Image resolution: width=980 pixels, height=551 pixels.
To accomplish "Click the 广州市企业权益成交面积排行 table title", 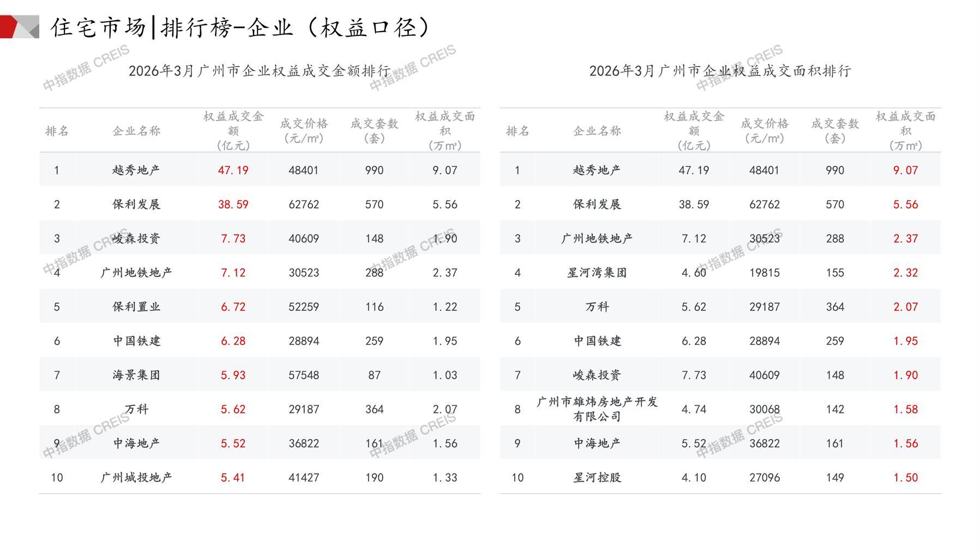I will [x=720, y=71].
